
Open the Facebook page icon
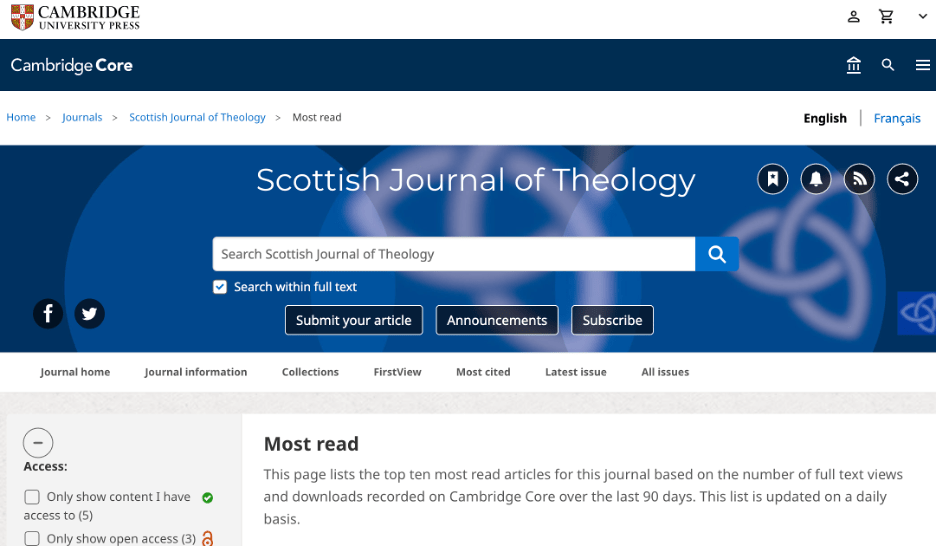tap(48, 314)
